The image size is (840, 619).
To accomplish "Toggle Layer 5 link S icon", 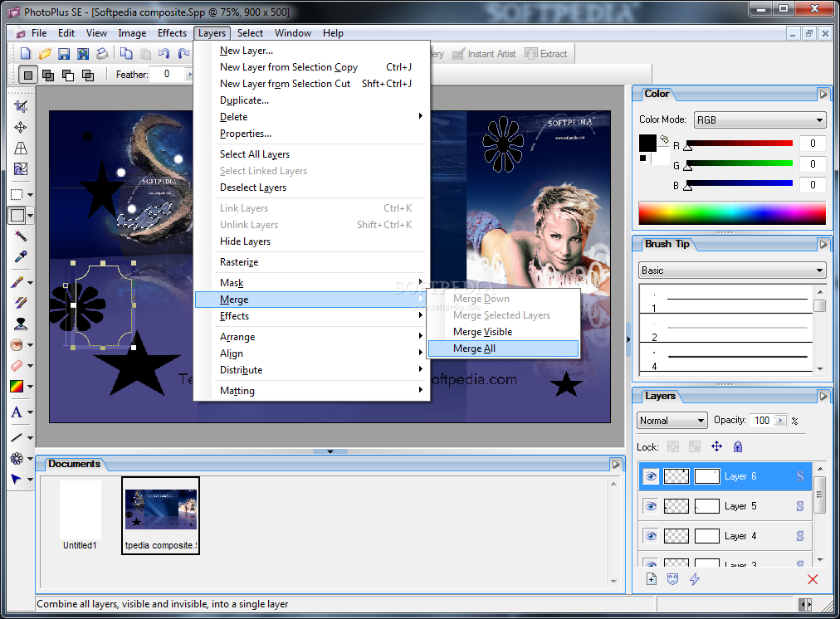I will coord(800,506).
